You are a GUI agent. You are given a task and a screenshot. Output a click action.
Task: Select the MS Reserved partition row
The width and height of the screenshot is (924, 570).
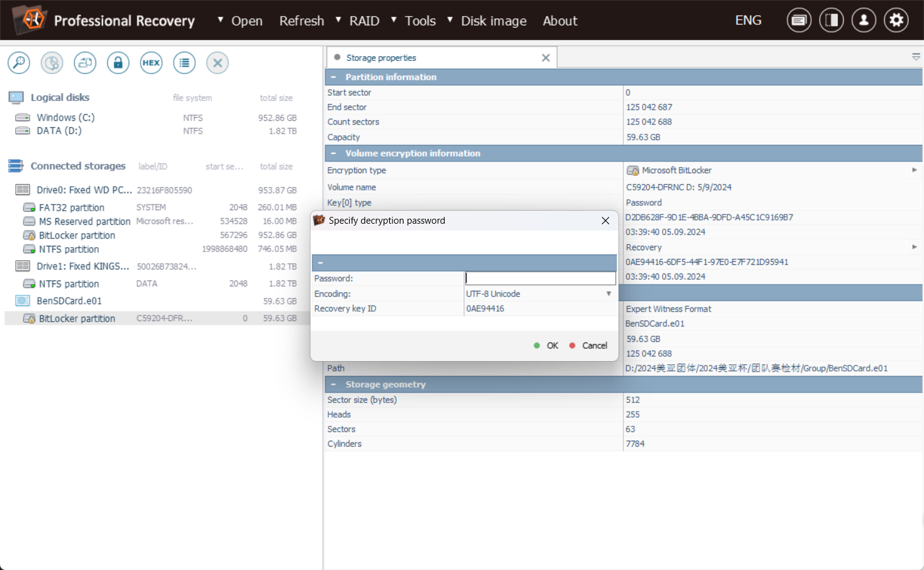click(157, 221)
